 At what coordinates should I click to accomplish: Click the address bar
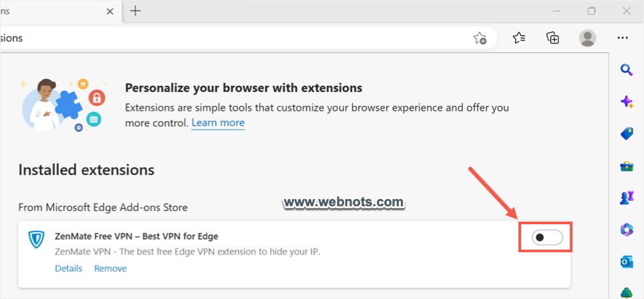[x=234, y=38]
